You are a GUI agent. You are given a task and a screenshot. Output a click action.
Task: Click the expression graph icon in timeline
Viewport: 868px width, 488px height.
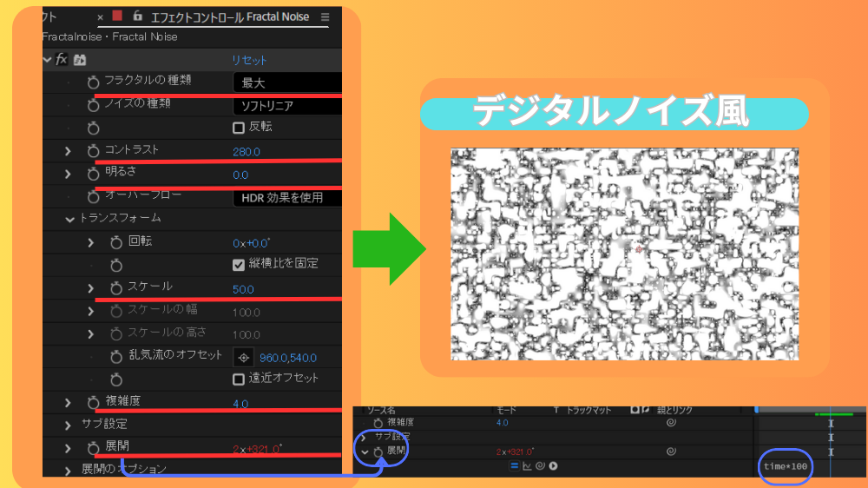[x=527, y=466]
